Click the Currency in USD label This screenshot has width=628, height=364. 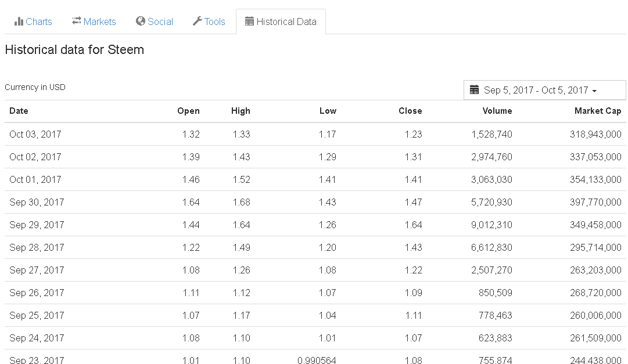(x=35, y=87)
